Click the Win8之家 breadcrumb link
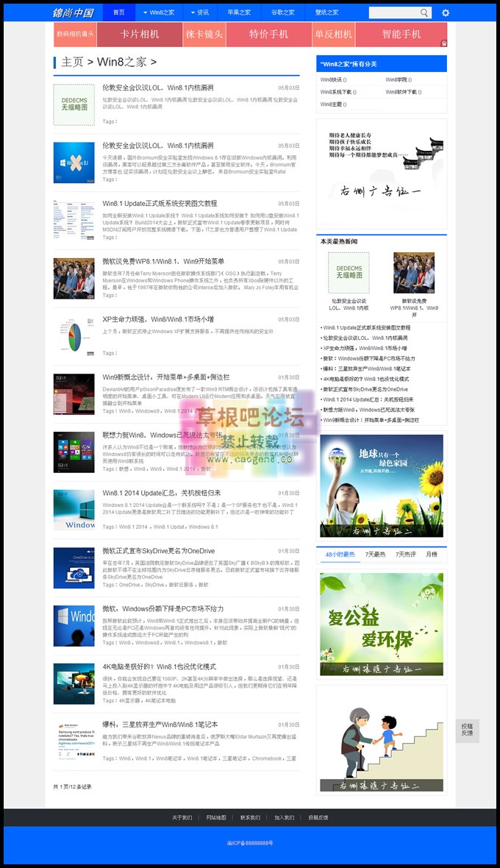The width and height of the screenshot is (500, 868). (x=121, y=62)
